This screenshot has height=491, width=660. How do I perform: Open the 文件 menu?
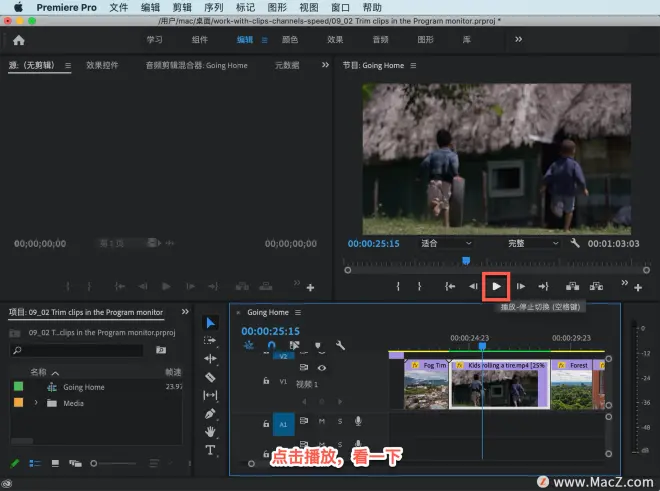[119, 8]
